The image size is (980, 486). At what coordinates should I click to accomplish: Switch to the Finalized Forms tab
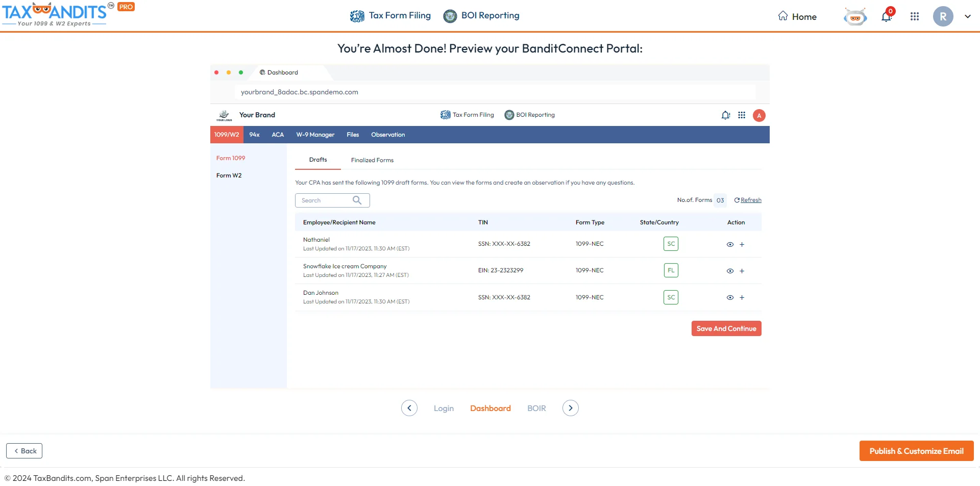pyautogui.click(x=372, y=160)
